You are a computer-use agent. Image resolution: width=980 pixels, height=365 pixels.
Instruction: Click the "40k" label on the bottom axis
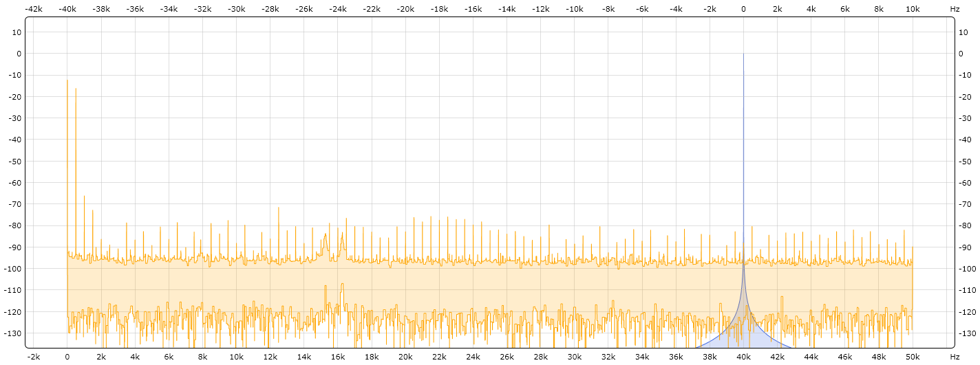pos(743,357)
